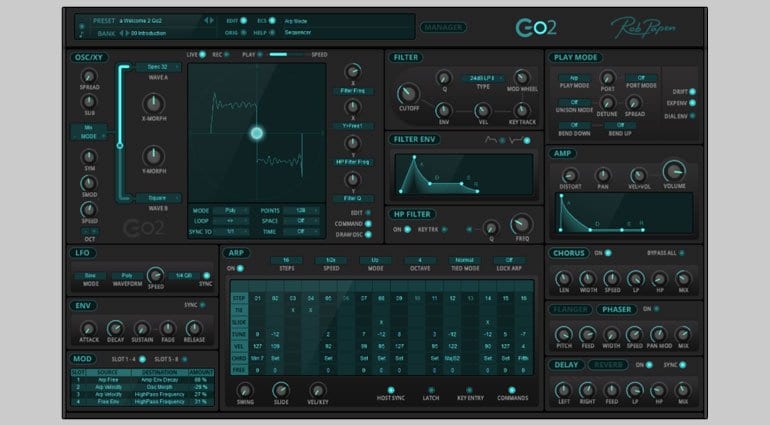The height and width of the screenshot is (425, 770).
Task: Click arp Step 01 cell in sequencer
Action: click(257, 298)
